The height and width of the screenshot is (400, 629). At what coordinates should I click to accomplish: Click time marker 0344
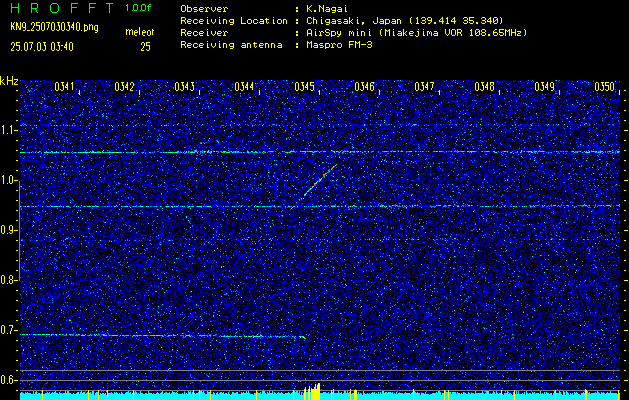tap(244, 86)
